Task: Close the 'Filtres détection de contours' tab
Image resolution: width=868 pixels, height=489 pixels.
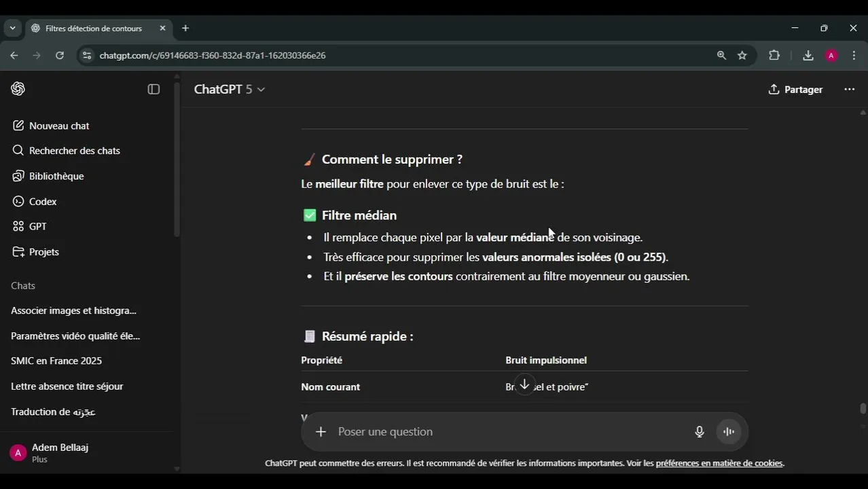Action: (162, 29)
